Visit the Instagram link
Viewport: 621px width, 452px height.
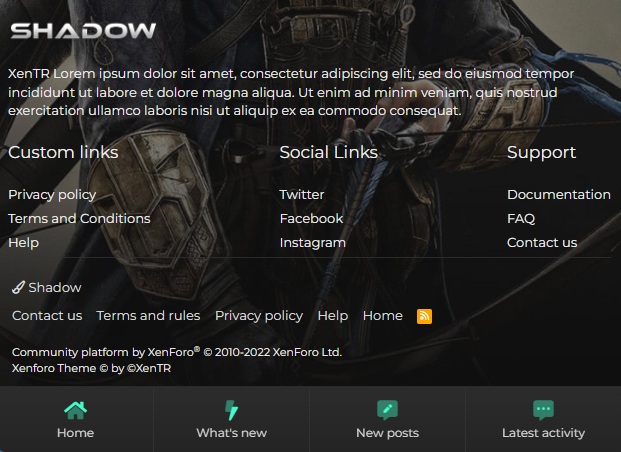pos(312,242)
